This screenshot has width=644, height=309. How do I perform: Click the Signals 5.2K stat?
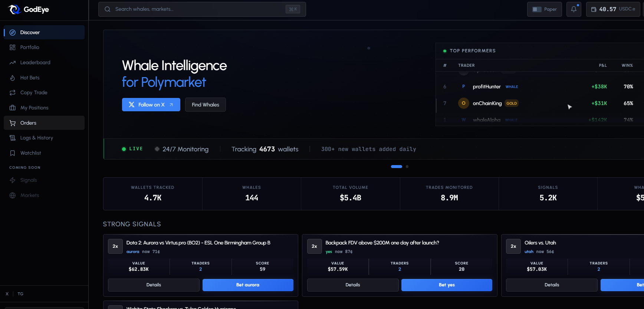coord(548,194)
